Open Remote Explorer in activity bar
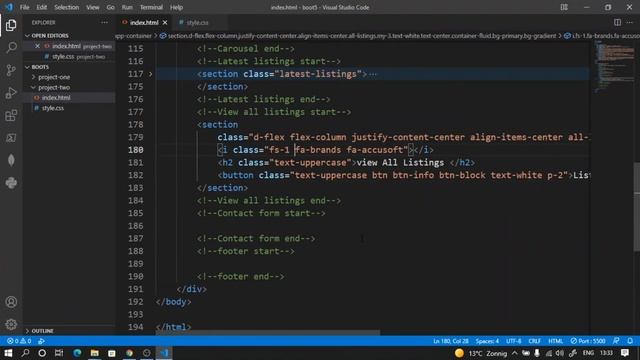Viewport: 640px width, 360px height. point(11,138)
